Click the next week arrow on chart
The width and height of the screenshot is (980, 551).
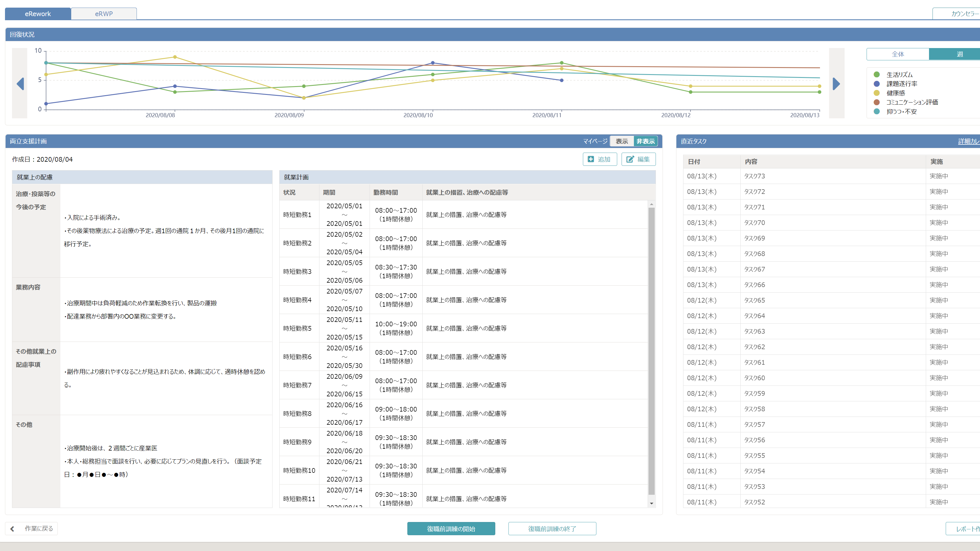click(x=836, y=83)
